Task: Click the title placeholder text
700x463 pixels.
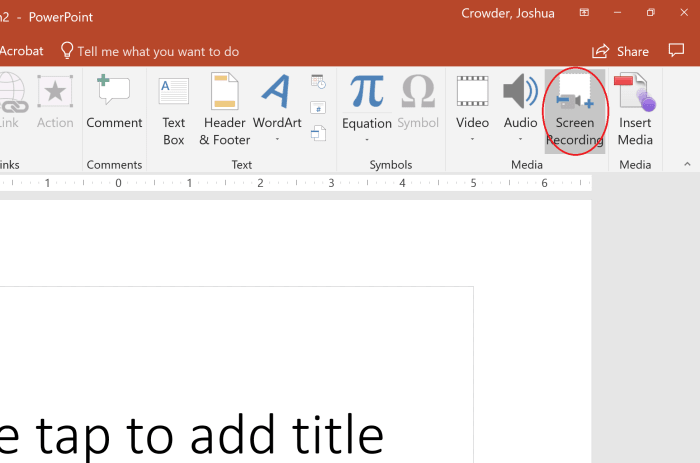Action: (192, 435)
